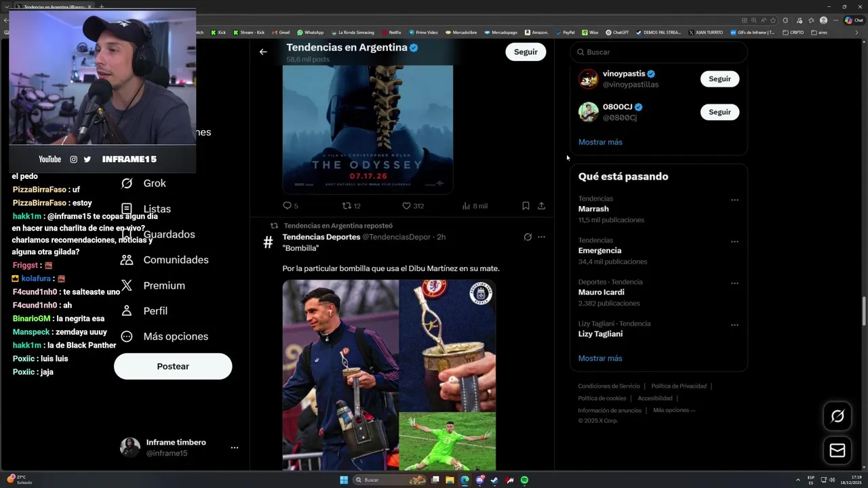Image resolution: width=868 pixels, height=488 pixels.
Task: Open the Tendencias Deportes profile name
Action: [x=321, y=237]
